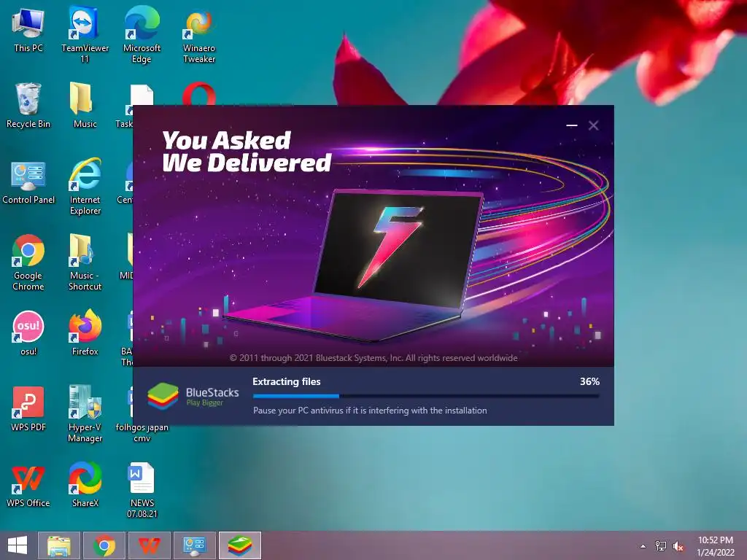The height and width of the screenshot is (560, 747).
Task: Open Chrome from the taskbar
Action: click(x=104, y=545)
